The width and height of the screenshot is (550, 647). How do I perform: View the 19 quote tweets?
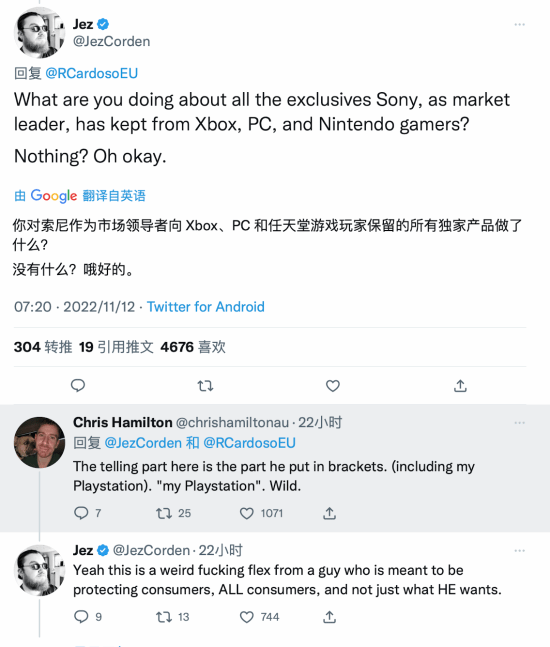pyautogui.click(x=116, y=347)
